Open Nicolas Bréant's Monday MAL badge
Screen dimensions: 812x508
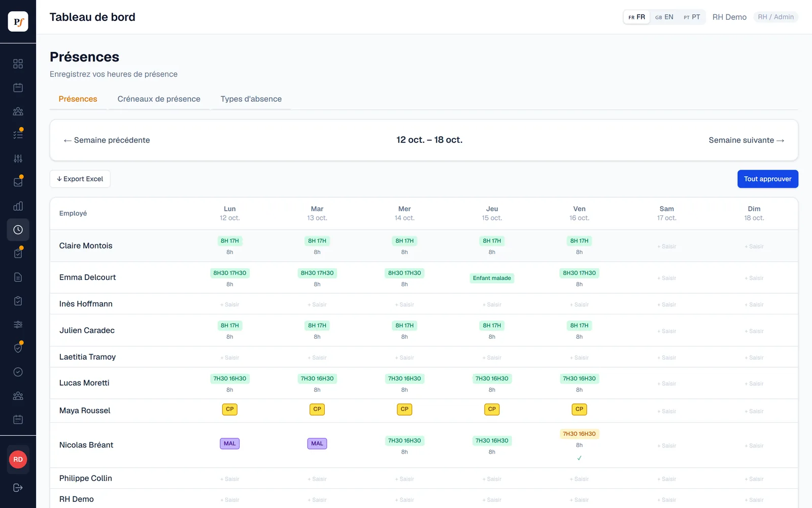[230, 443]
